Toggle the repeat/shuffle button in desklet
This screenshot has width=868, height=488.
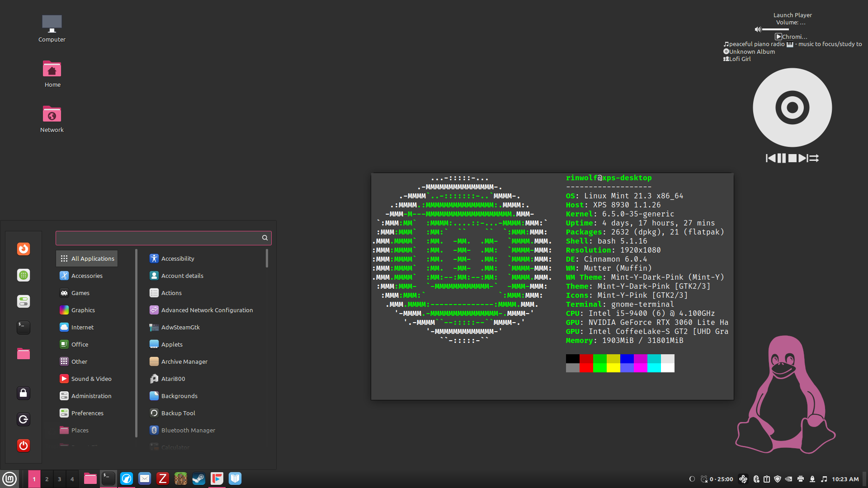coord(814,158)
